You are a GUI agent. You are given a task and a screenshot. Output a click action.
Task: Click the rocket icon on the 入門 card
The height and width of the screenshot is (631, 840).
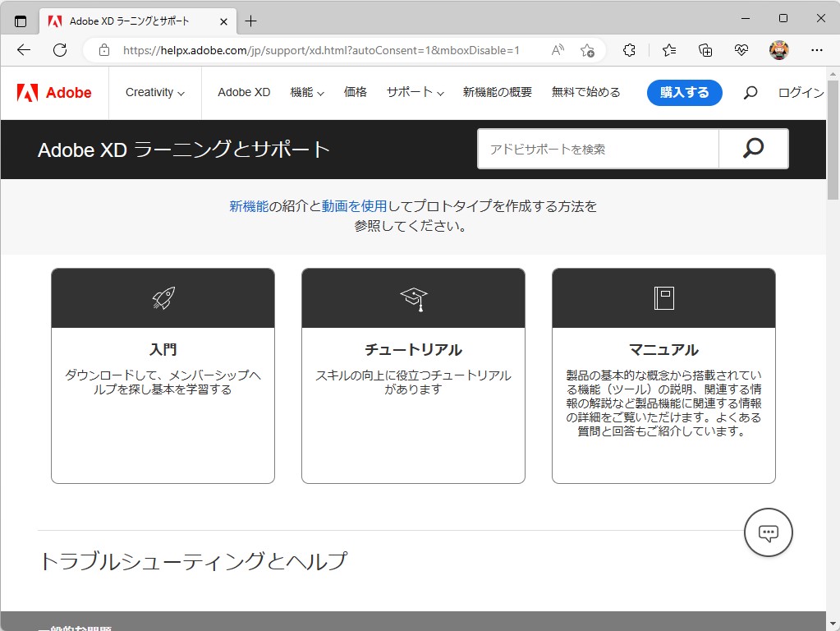coord(163,297)
